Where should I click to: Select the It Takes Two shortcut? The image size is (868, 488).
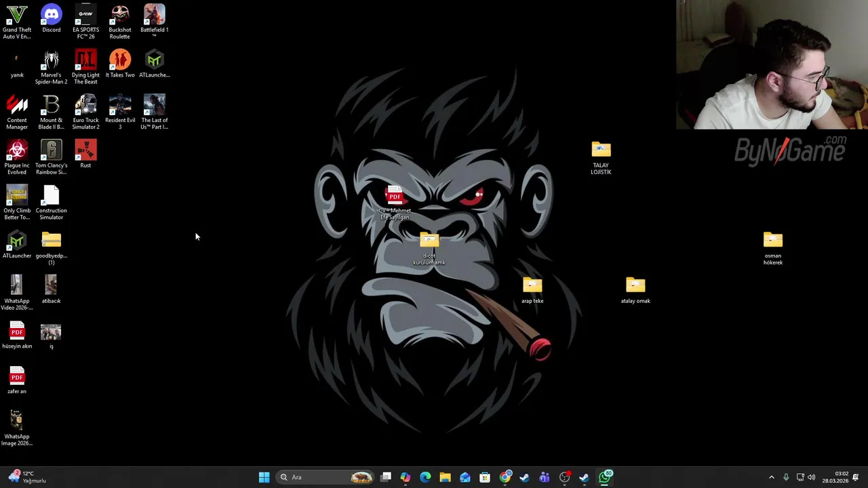coord(120,64)
